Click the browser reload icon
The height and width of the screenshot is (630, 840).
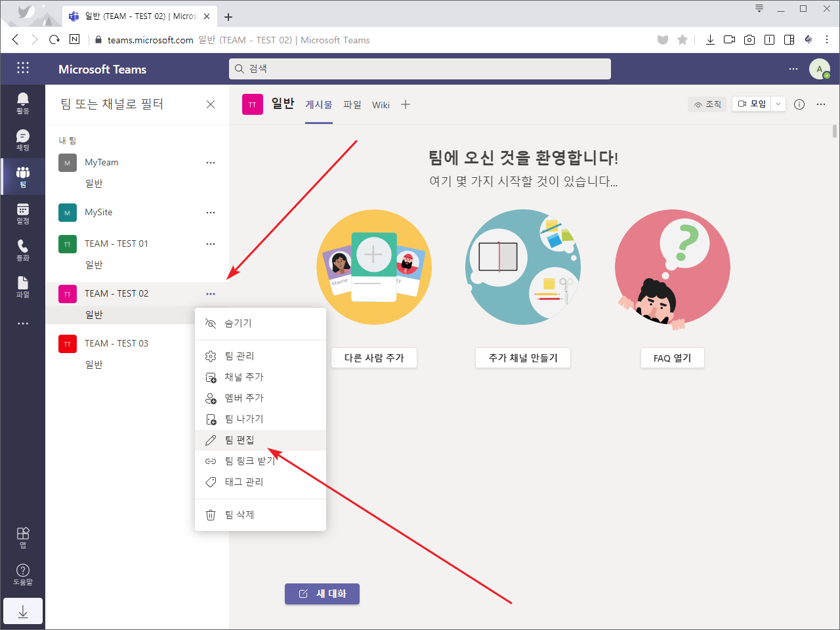click(54, 39)
